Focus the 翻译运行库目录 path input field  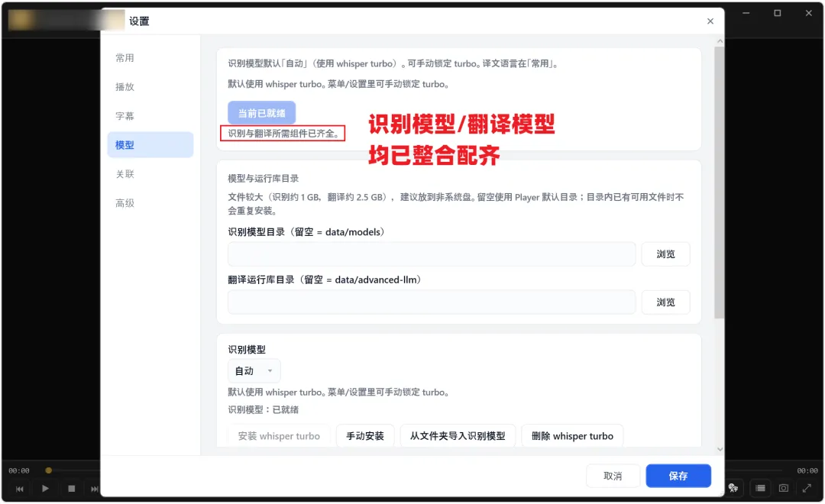pos(432,302)
